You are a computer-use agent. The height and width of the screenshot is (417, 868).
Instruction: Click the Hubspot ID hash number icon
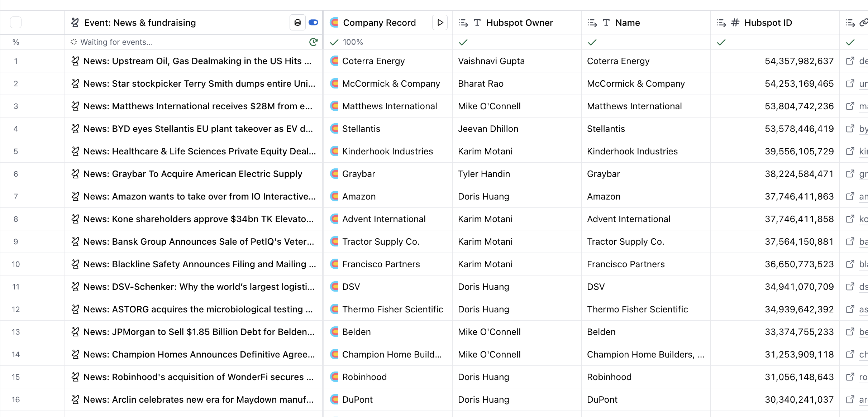735,23
